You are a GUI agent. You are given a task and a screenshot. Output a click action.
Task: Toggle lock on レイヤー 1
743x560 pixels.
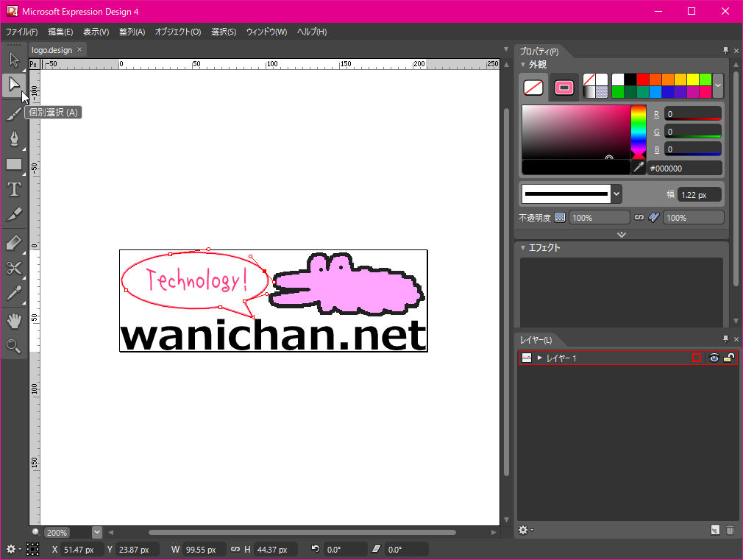click(729, 358)
